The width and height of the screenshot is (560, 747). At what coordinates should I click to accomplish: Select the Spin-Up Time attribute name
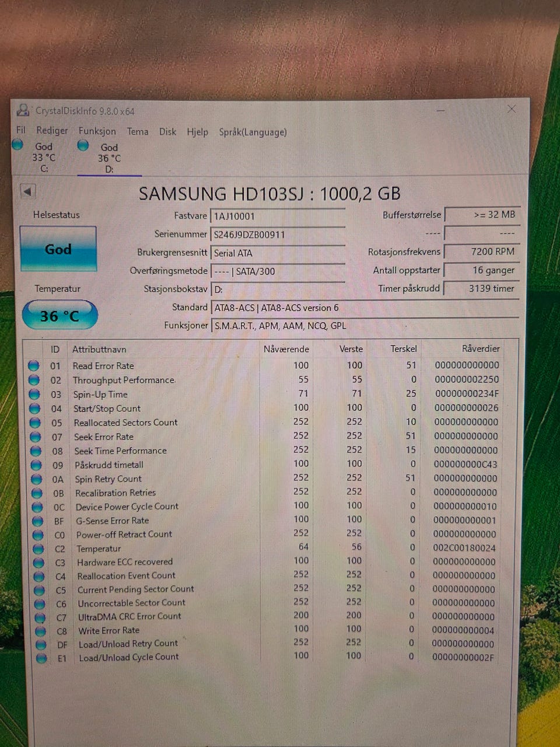100,395
